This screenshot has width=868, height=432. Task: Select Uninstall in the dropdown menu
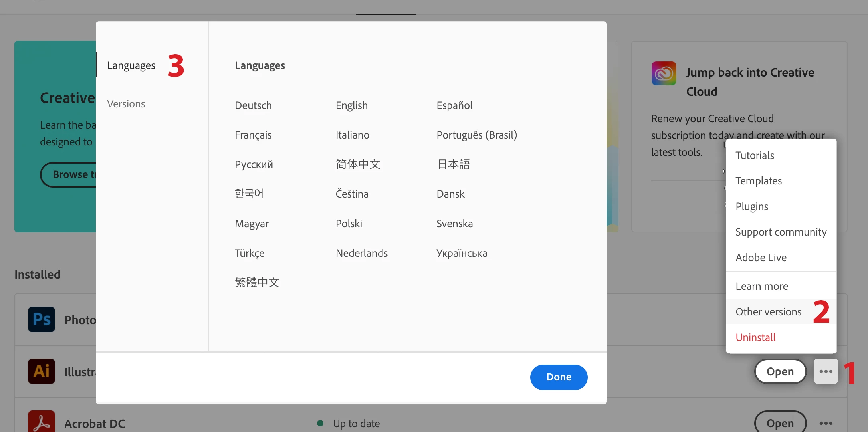(755, 337)
